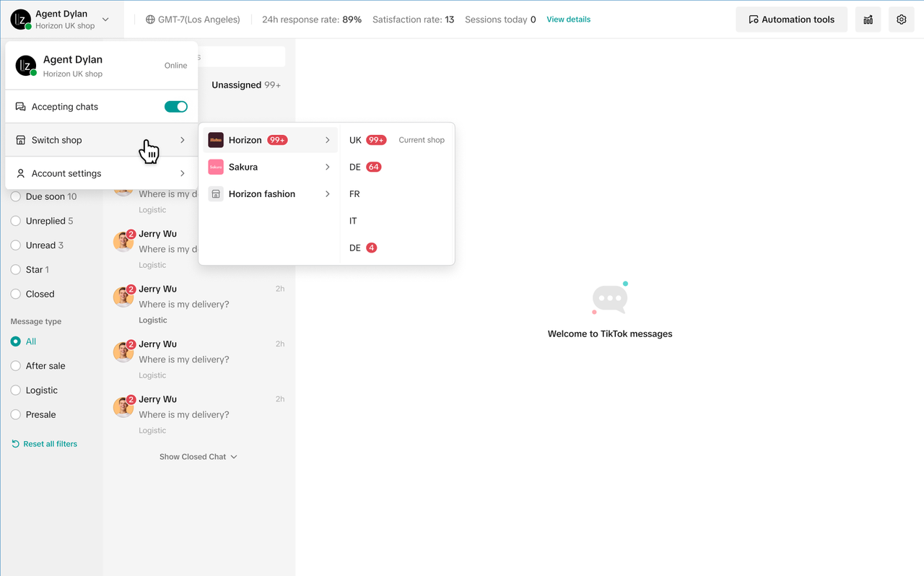Click the Sakura shop logo icon
The image size is (924, 576).
point(216,167)
